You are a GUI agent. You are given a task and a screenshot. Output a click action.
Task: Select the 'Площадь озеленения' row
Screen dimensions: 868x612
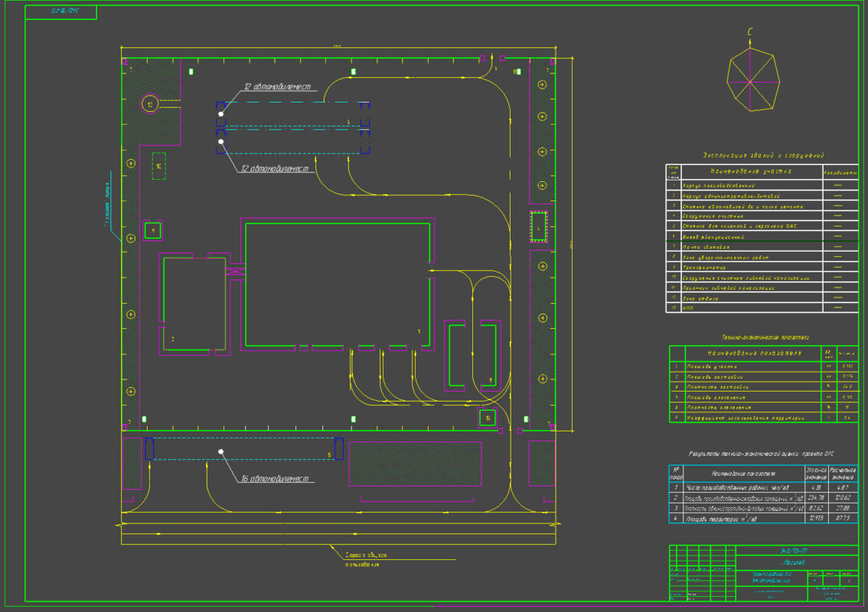(763, 397)
